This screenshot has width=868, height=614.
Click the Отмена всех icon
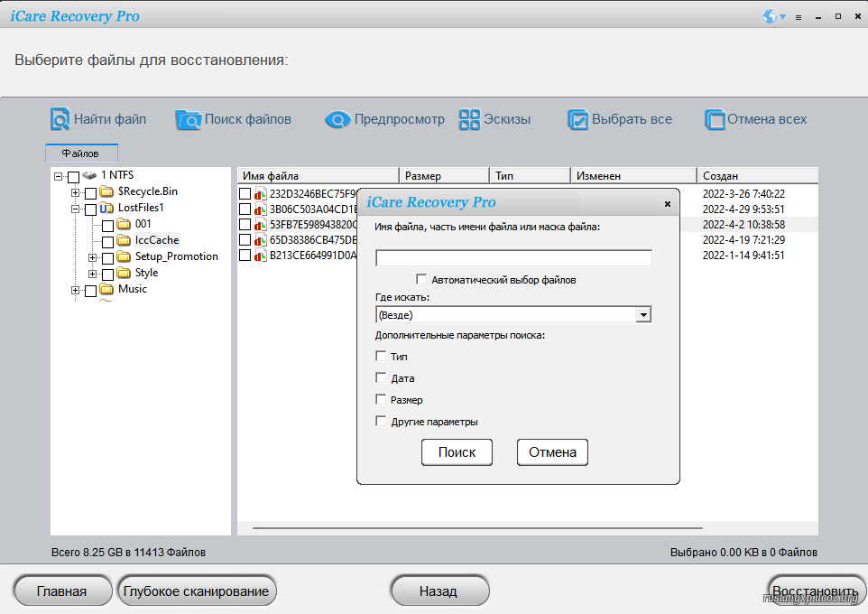[715, 119]
